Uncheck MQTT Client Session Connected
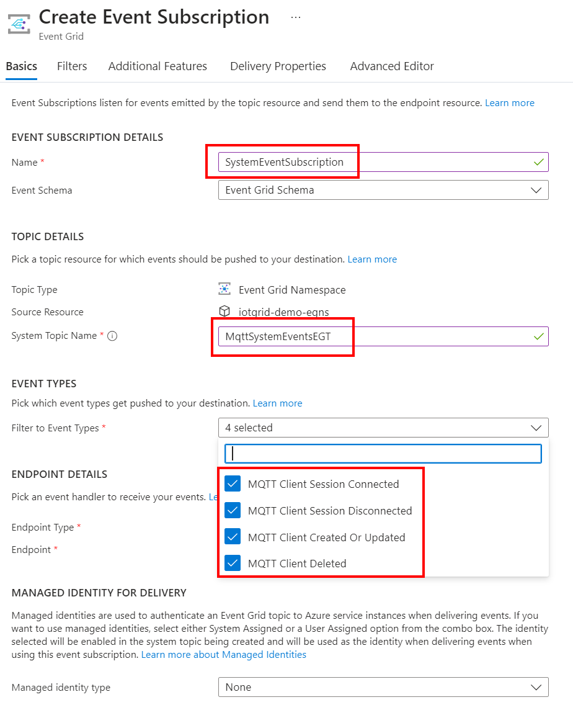Viewport: 573px width, 728px height. point(233,484)
